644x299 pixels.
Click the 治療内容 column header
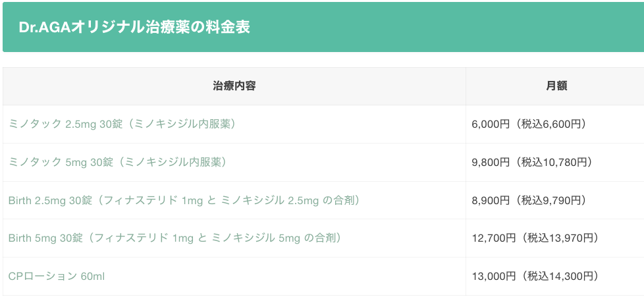point(234,86)
